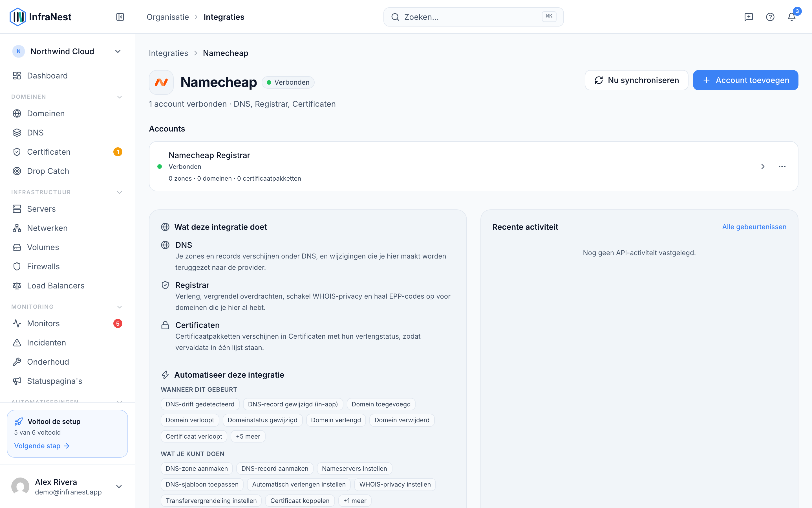Click the Namecheap logo tile
The height and width of the screenshot is (508, 812).
point(161,82)
